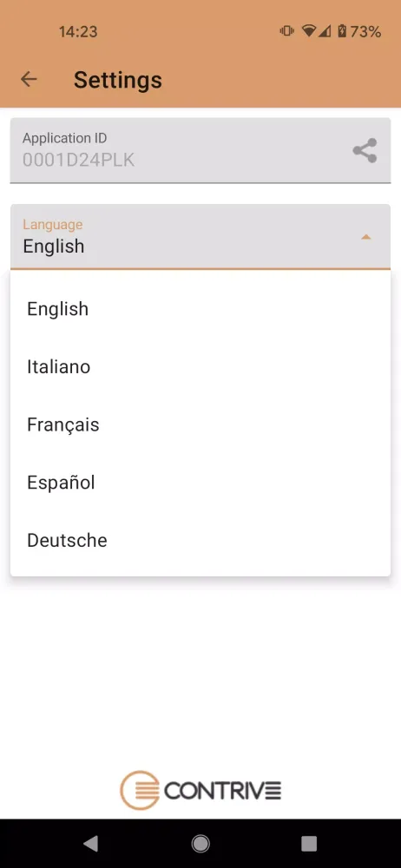This screenshot has height=868, width=401.
Task: Click the Language field showing English
Action: click(200, 237)
